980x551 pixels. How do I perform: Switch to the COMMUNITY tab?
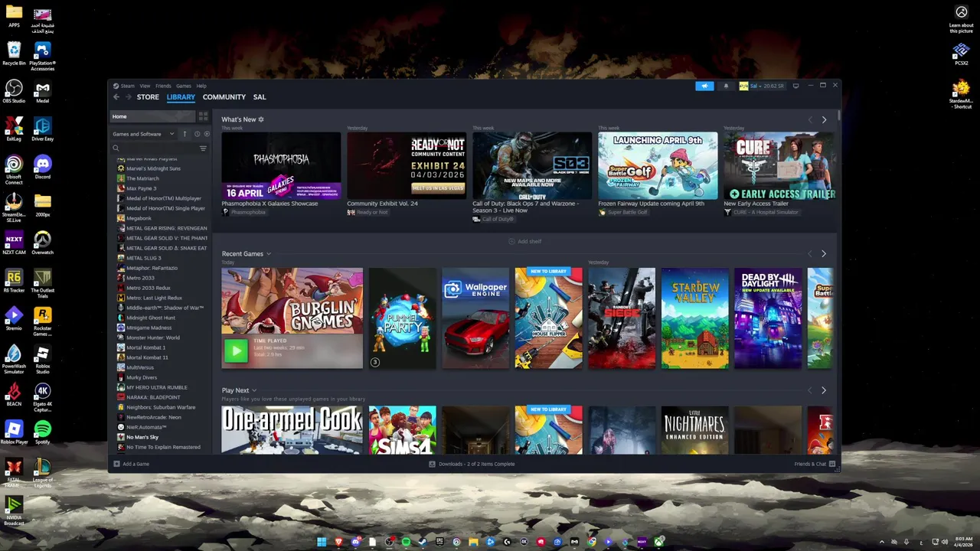[224, 97]
